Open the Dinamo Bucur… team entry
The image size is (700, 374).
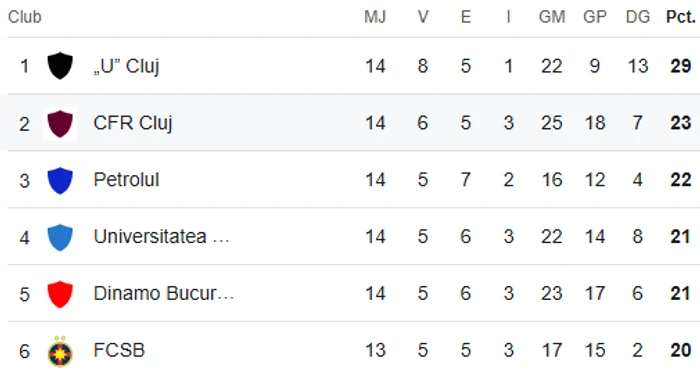163,294
